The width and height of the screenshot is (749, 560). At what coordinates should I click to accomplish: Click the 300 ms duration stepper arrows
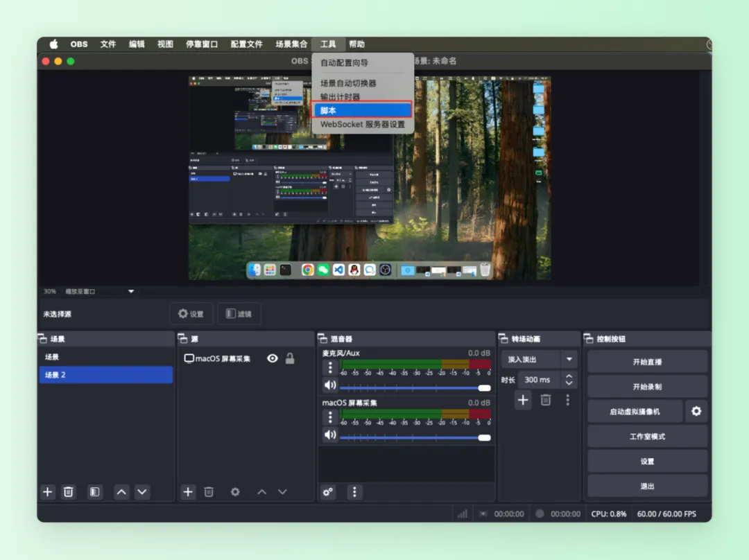569,380
